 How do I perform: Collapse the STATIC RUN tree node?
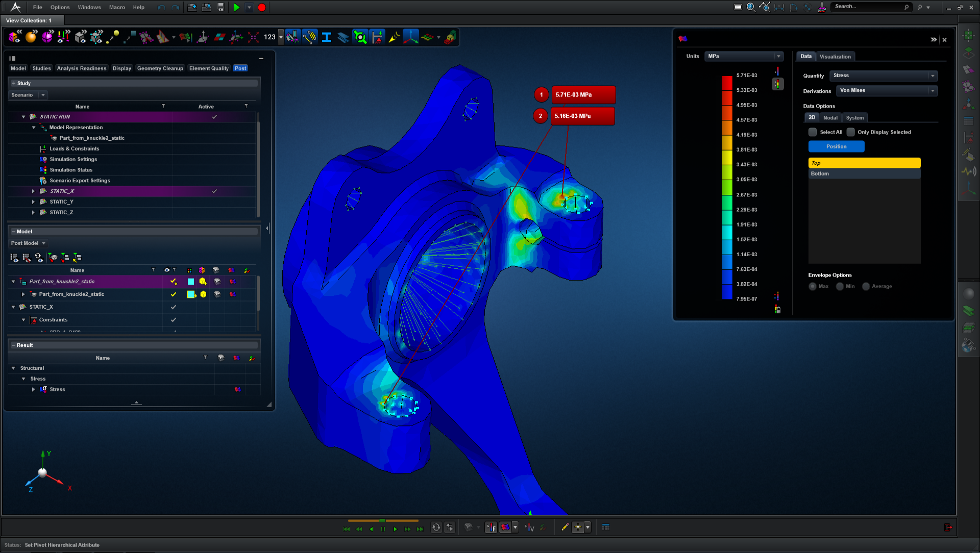23,117
